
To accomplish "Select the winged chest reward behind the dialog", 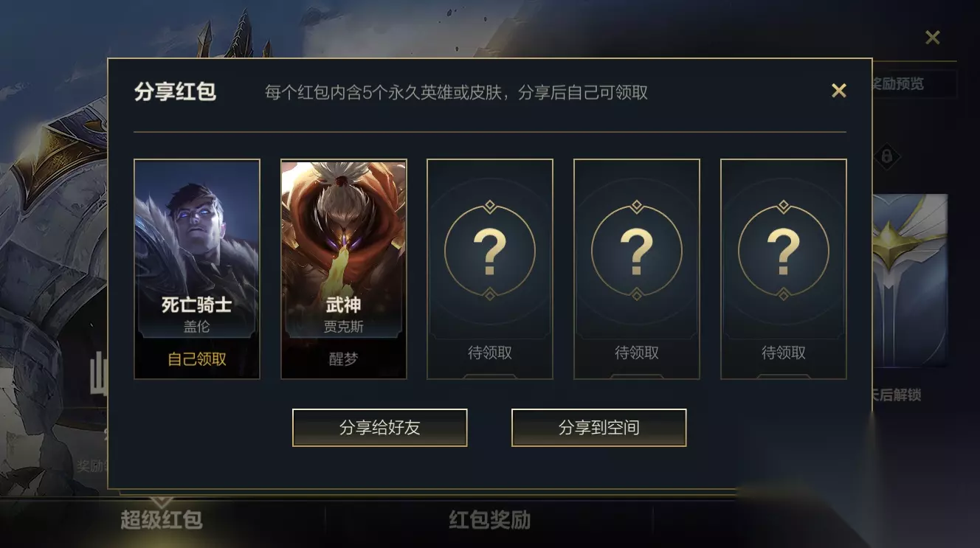I will (x=910, y=280).
